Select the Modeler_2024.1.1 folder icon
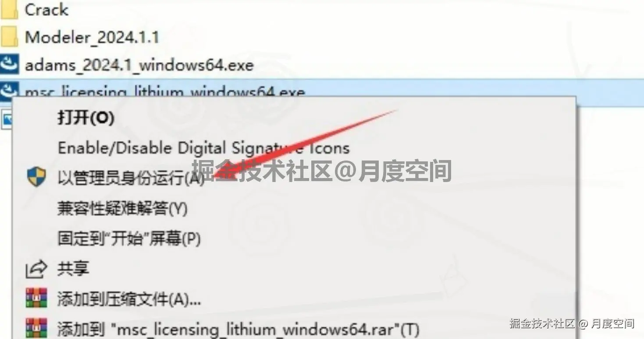Image resolution: width=644 pixels, height=339 pixels. pyautogui.click(x=8, y=37)
